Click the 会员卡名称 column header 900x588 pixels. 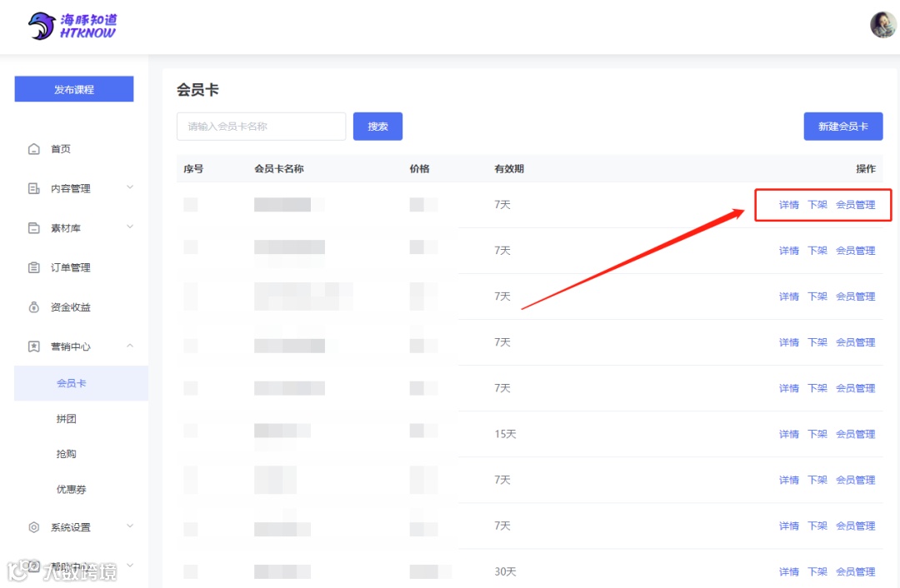tap(279, 169)
